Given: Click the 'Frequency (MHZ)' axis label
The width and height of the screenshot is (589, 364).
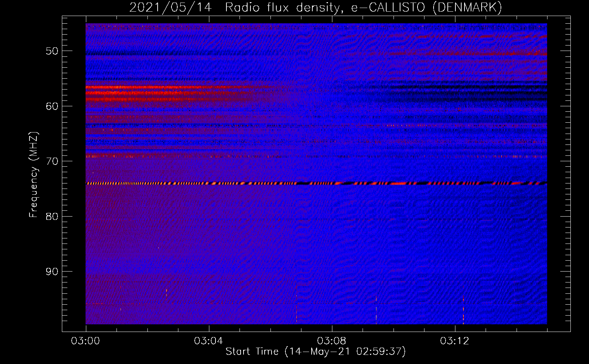Looking at the screenshot, I should (33, 175).
